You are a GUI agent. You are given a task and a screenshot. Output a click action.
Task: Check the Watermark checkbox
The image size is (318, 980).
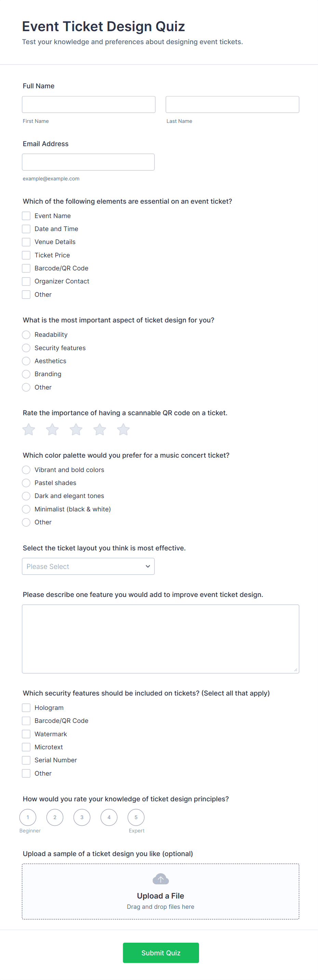pyautogui.click(x=26, y=734)
